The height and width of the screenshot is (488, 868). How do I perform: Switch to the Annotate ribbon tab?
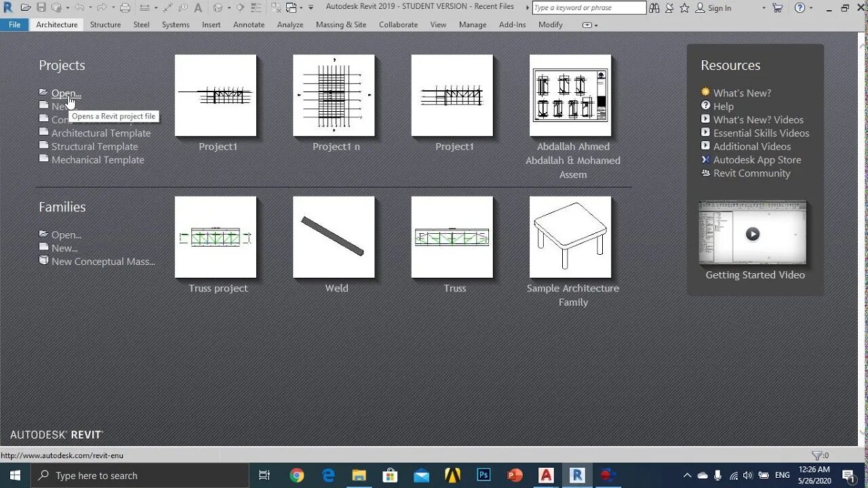click(x=249, y=24)
